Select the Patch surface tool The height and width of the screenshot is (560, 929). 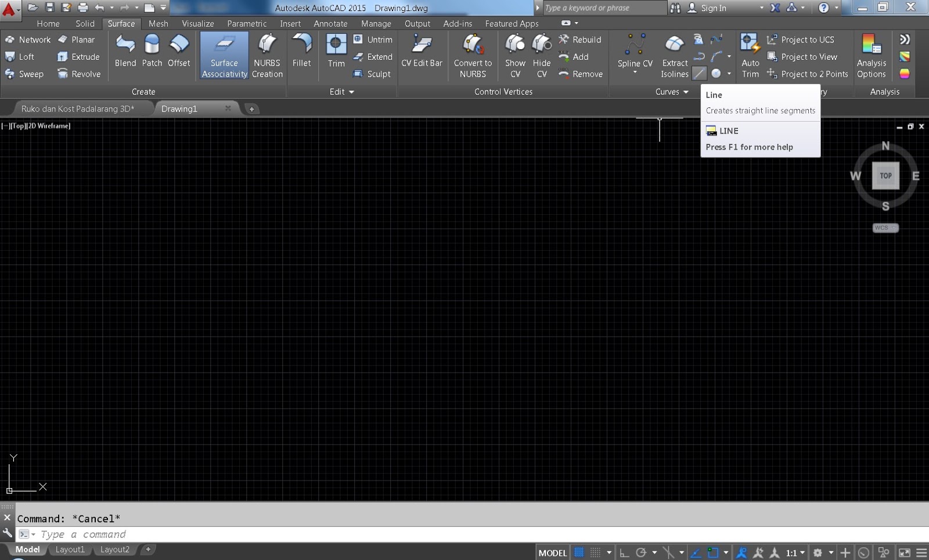pyautogui.click(x=152, y=50)
